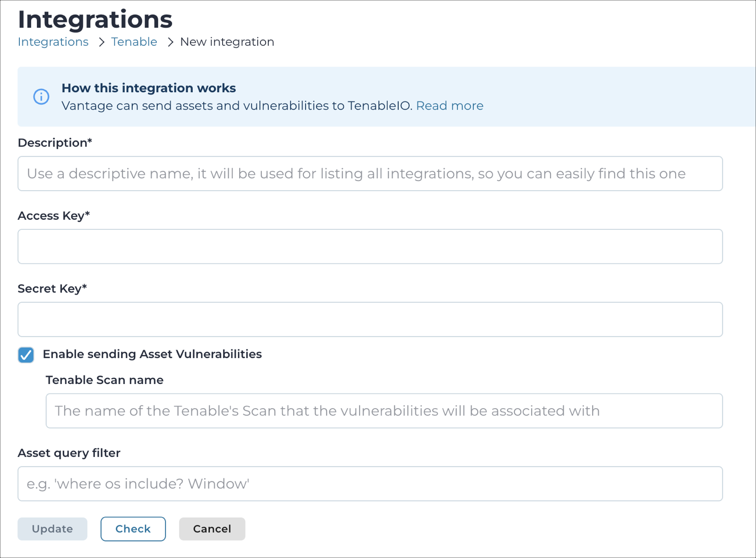Image resolution: width=756 pixels, height=558 pixels.
Task: Select the Secret Key input field
Action: (370, 319)
